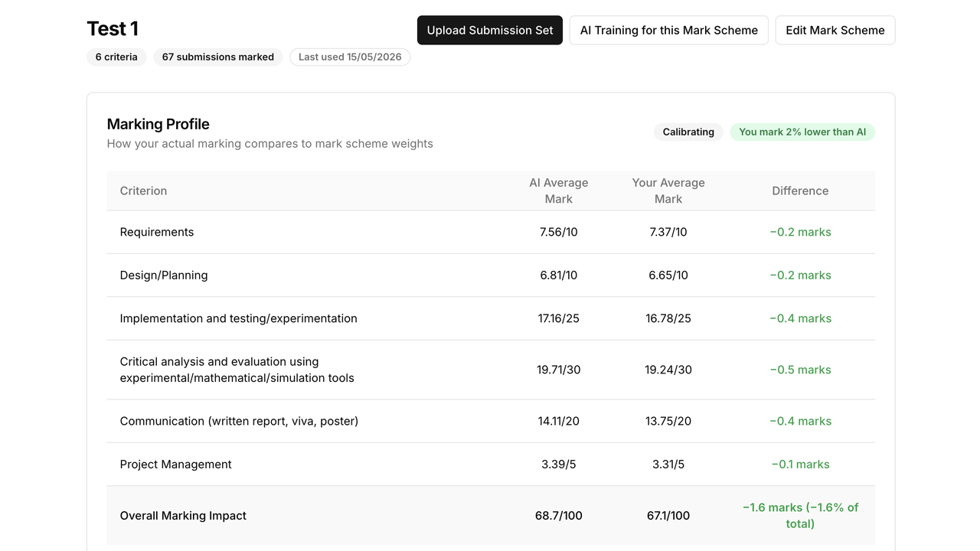Select the "Design/Planning" criterion row label

(x=164, y=275)
